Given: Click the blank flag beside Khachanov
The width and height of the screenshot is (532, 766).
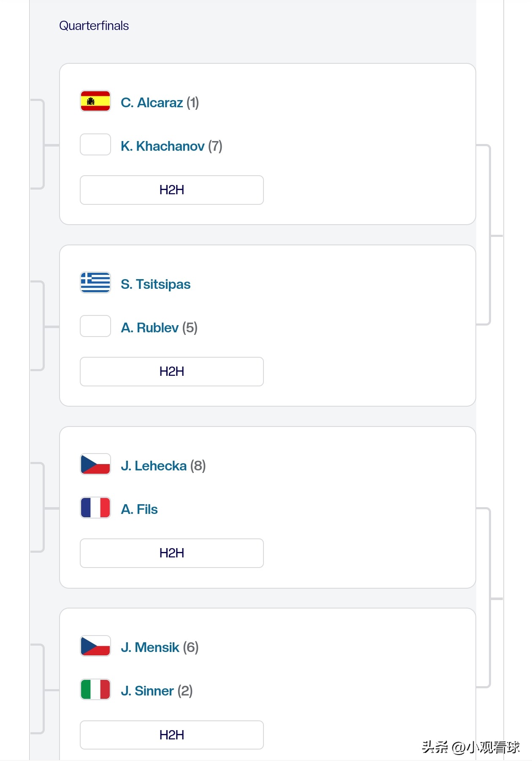Looking at the screenshot, I should click(x=95, y=145).
